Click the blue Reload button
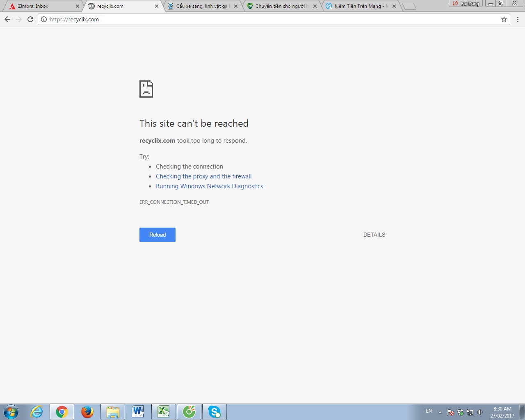The height and width of the screenshot is (420, 525). point(157,235)
